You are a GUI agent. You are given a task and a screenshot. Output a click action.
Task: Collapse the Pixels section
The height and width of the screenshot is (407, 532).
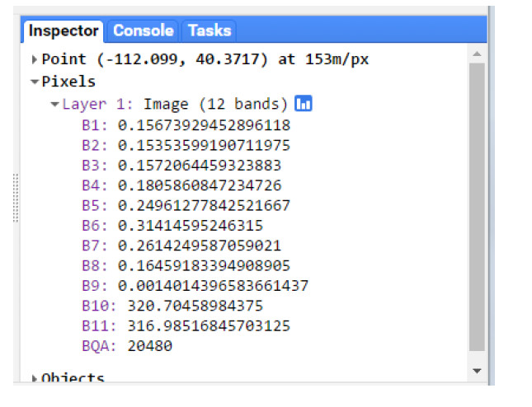pyautogui.click(x=35, y=82)
